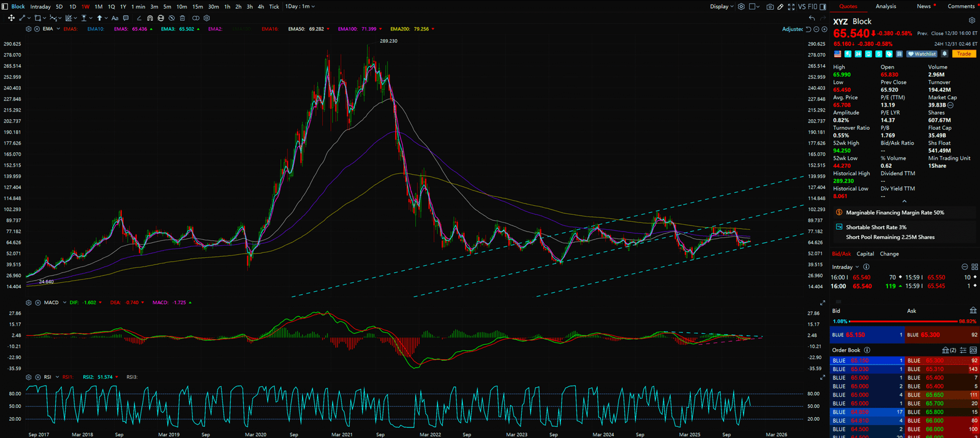Click the magnet snap drawing icon
Screen dimensions: 980x438
pos(150,18)
